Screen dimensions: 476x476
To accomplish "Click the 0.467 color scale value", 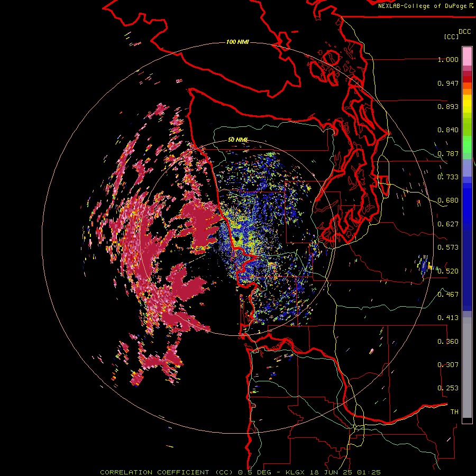I will coord(448,295).
